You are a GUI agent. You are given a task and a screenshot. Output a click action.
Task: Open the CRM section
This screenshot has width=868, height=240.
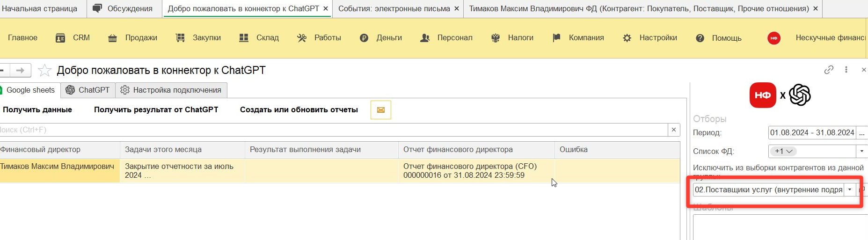73,38
